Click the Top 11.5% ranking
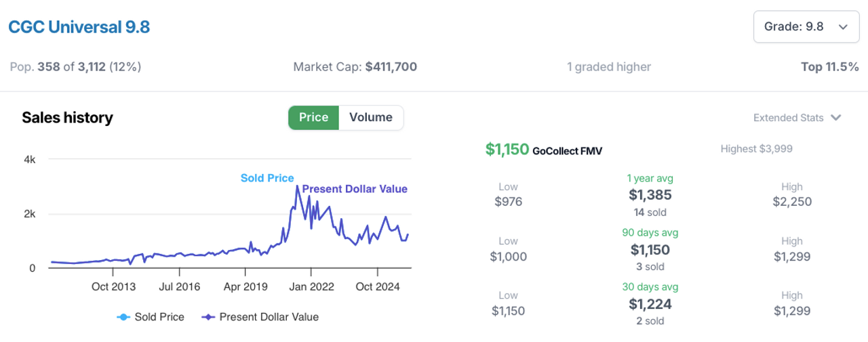 [x=829, y=67]
